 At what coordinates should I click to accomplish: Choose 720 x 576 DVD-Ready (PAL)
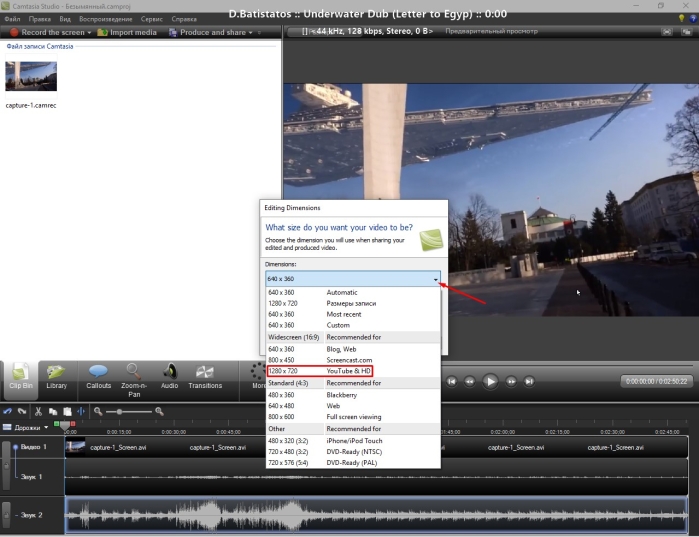353,463
